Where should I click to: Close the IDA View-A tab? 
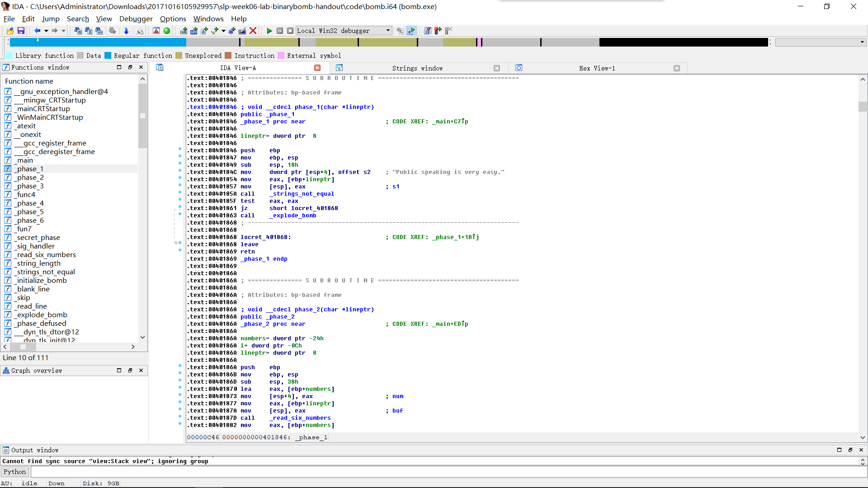pyautogui.click(x=317, y=68)
